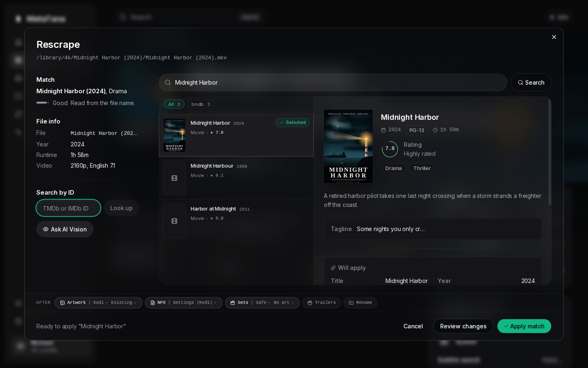The image size is (588, 368).
Task: Click the 7.8 rating ring
Action: click(390, 149)
